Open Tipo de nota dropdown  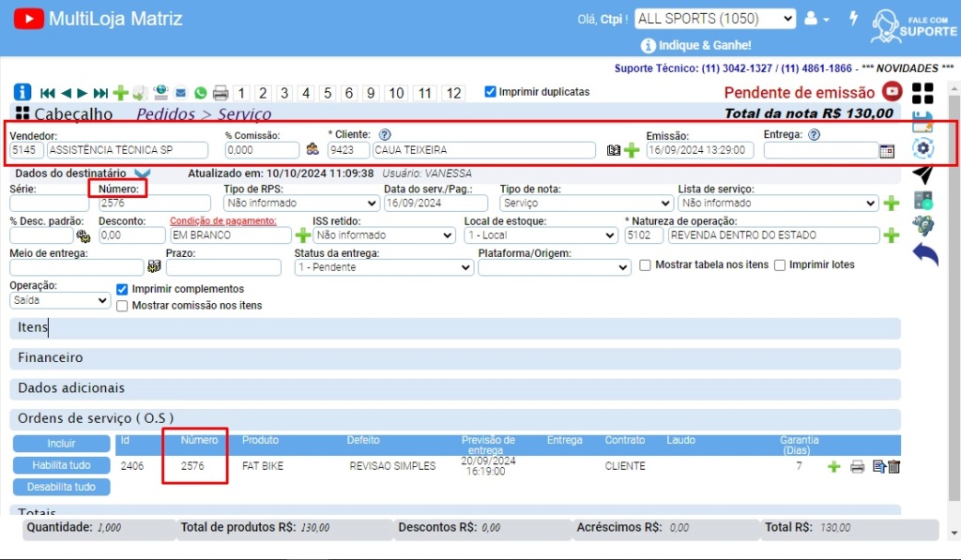point(587,203)
